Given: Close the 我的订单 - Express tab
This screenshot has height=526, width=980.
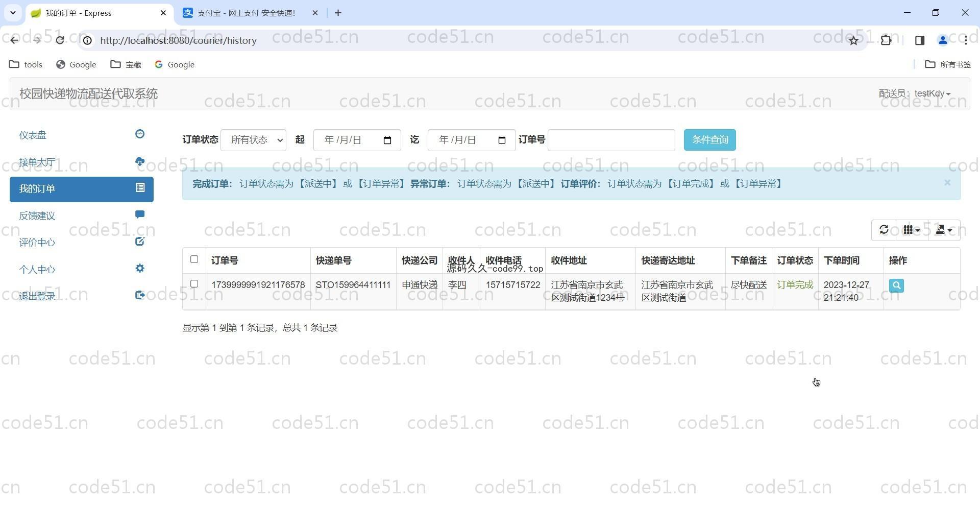Looking at the screenshot, I should click(163, 13).
